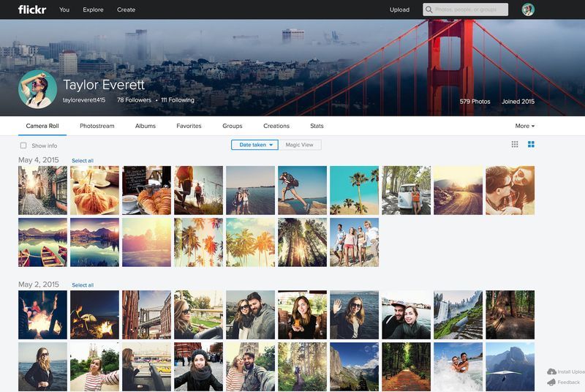Click the search magnifier icon
This screenshot has height=392, width=585.
point(429,10)
